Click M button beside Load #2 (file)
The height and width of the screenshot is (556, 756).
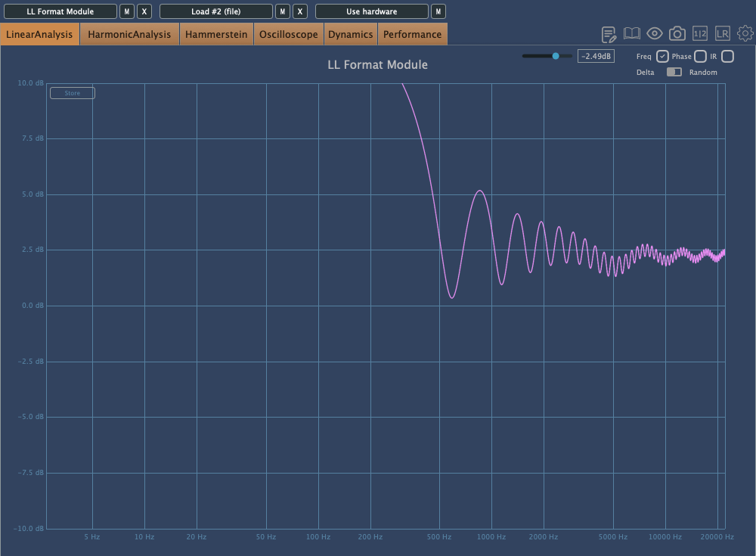point(282,11)
